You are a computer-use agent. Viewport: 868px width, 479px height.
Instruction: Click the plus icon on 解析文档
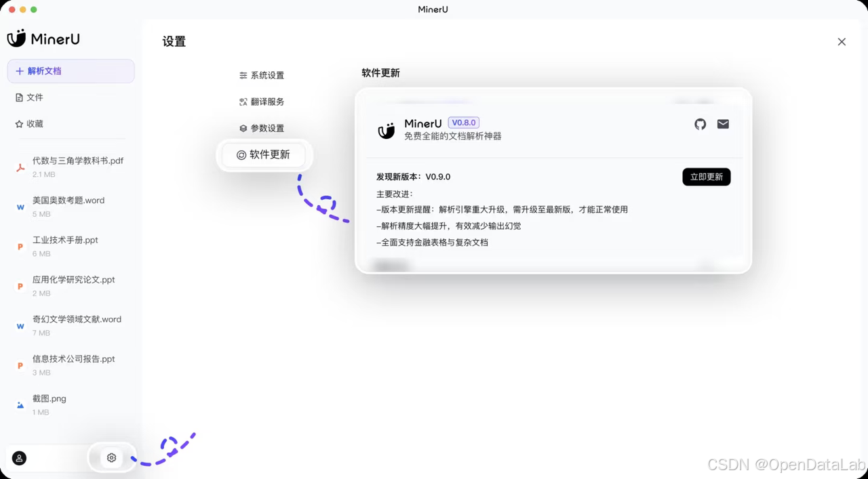(x=20, y=71)
